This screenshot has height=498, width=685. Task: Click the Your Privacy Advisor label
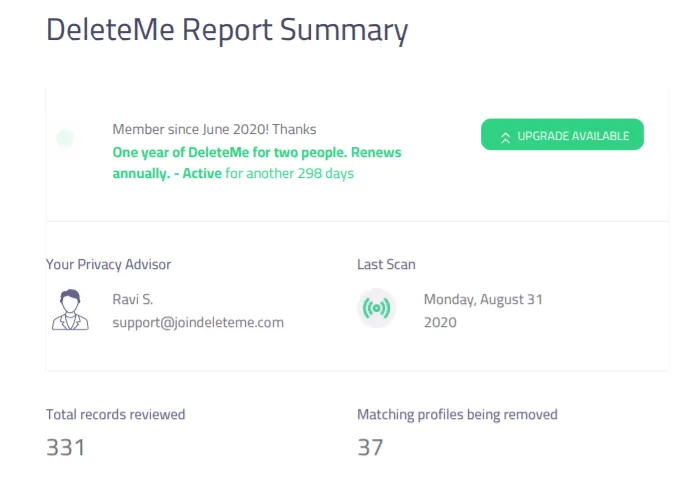coord(108,264)
